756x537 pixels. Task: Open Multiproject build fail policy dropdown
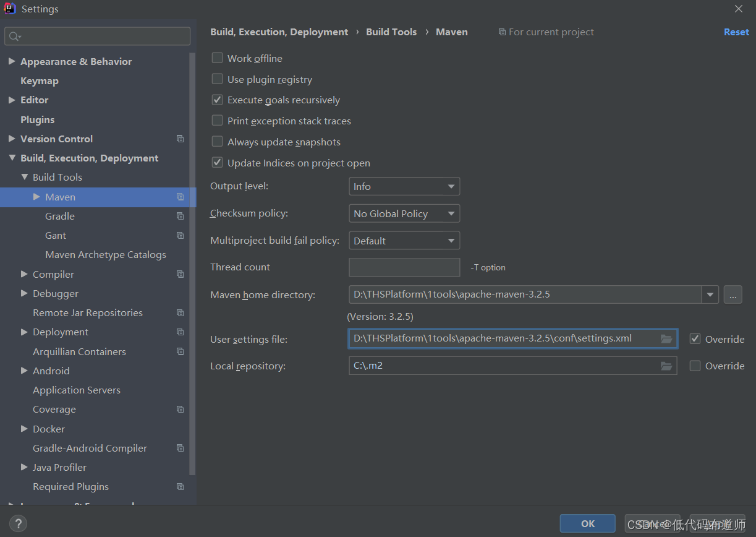pos(404,241)
